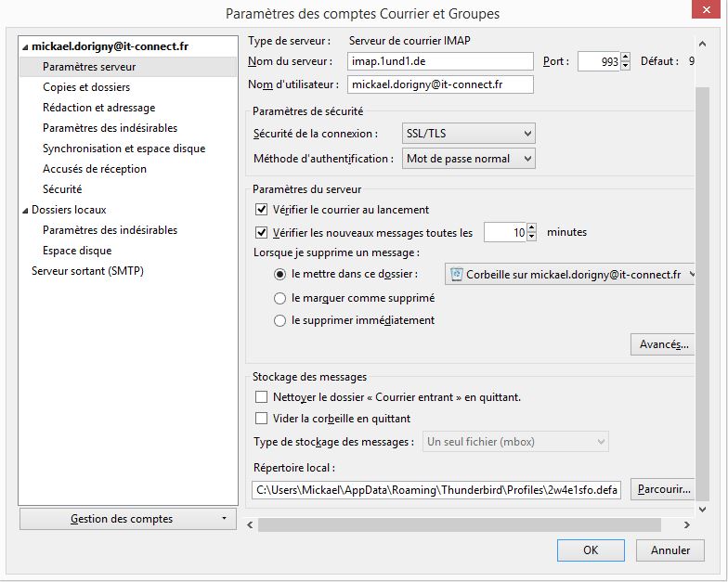Image resolution: width=728 pixels, height=582 pixels.
Task: Toggle Vérifier le courrier au lancement
Action: coord(262,210)
